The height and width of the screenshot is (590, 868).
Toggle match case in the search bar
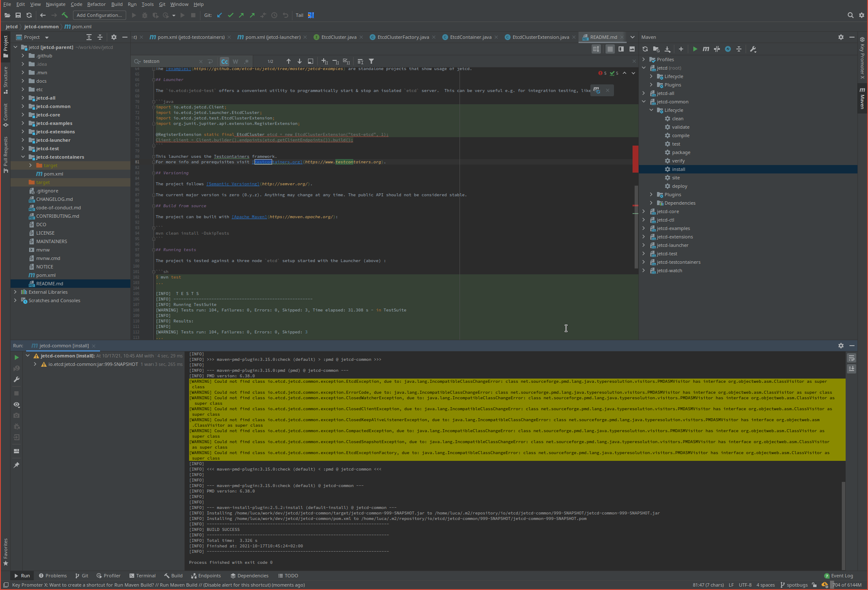pyautogui.click(x=224, y=61)
